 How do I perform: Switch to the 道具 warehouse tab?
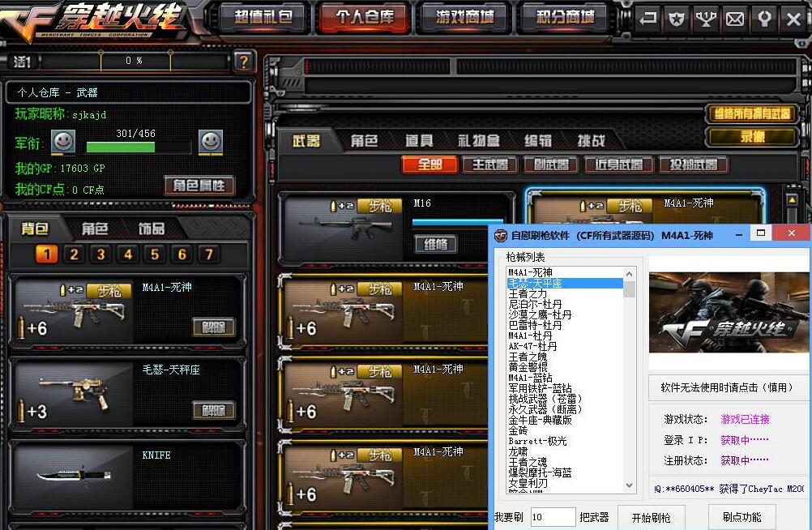(x=419, y=140)
